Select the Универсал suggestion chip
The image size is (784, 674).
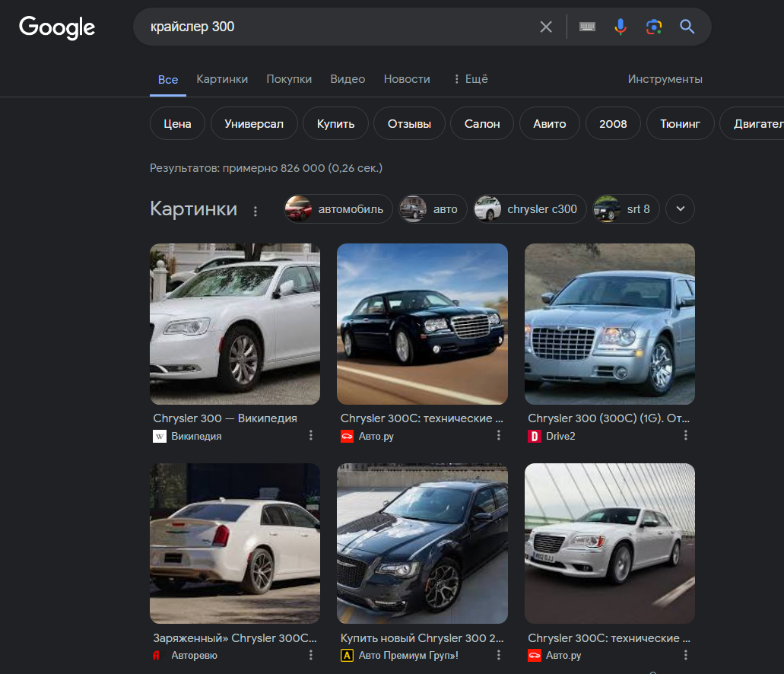pos(254,124)
